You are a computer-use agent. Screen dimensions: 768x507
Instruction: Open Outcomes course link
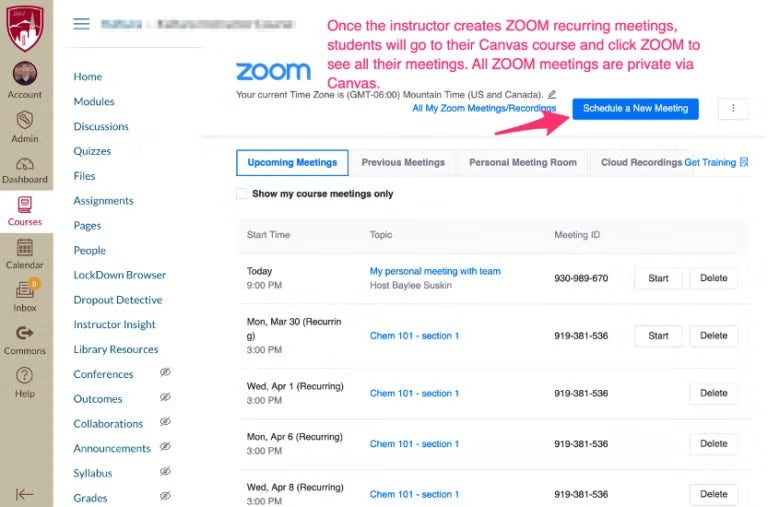[97, 399]
